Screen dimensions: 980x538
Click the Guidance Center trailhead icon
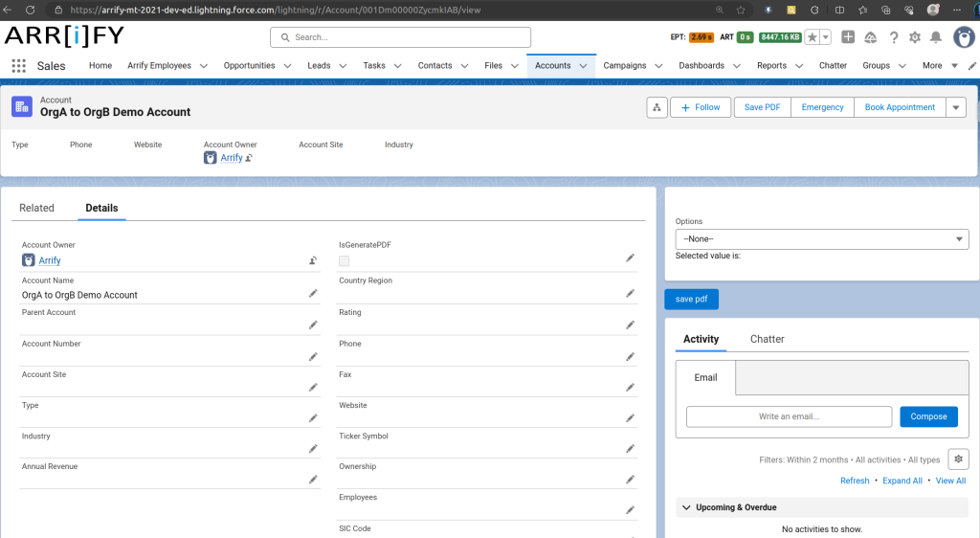point(871,37)
